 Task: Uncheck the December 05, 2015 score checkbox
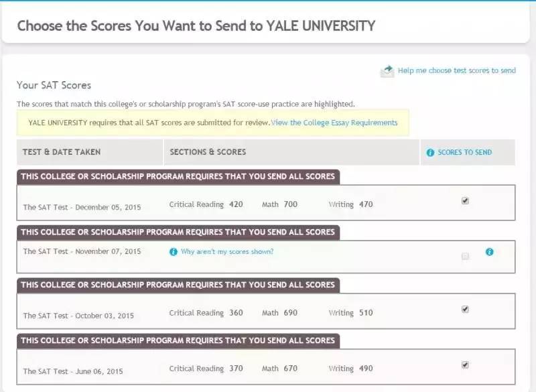click(465, 200)
